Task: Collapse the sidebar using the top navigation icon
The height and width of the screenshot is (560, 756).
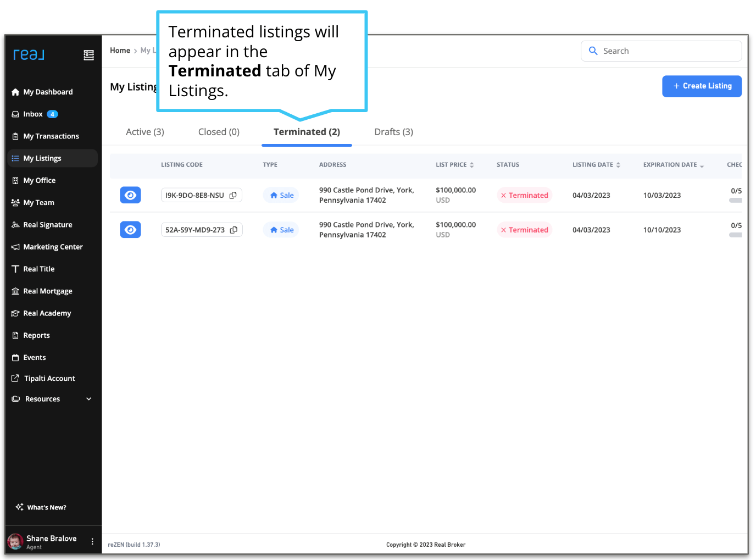Action: 88,55
